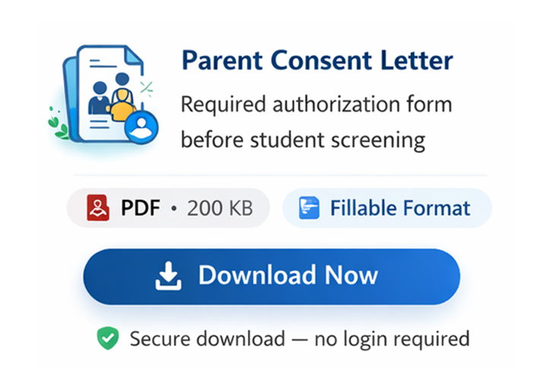Image resolution: width=551 pixels, height=392 pixels.
Task: Click the "Download Now" label text
Action: coord(288,276)
